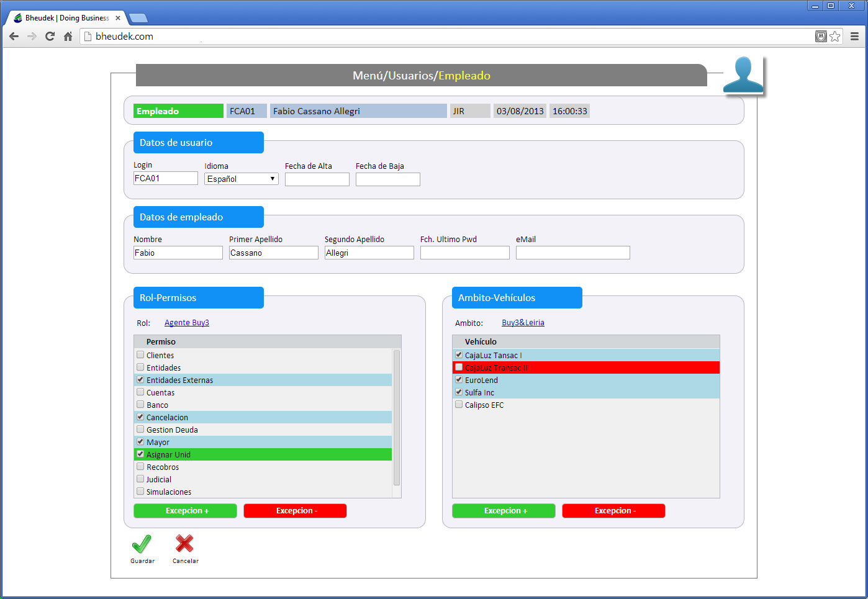Click the eMail input field
Image resolution: width=868 pixels, height=599 pixels.
(x=572, y=253)
